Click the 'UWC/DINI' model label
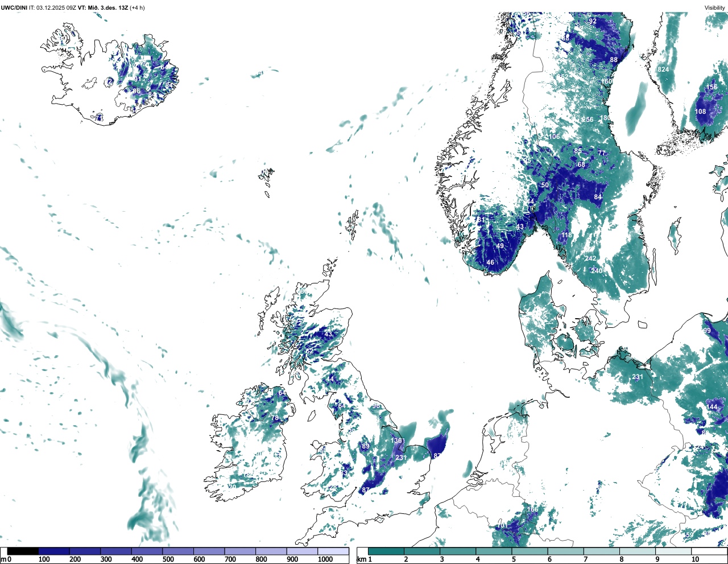 pyautogui.click(x=14, y=7)
